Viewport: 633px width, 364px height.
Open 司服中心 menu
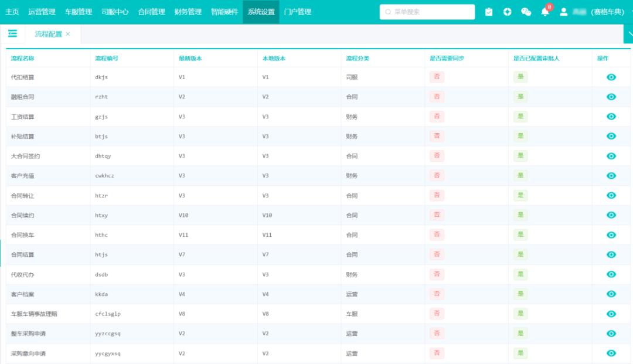[115, 12]
